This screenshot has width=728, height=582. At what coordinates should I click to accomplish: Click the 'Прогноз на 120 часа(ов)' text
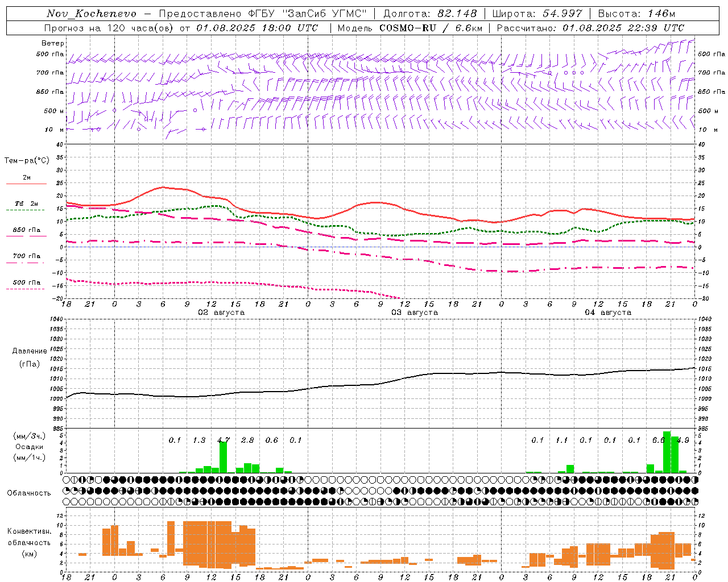point(110,28)
